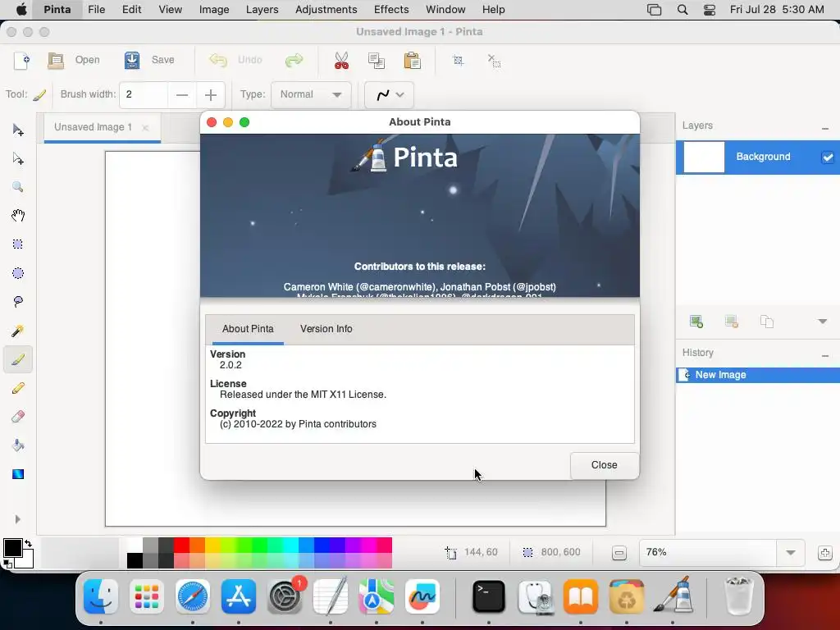Expand the toolbox overflow arrow
The image size is (840, 630).
click(18, 519)
